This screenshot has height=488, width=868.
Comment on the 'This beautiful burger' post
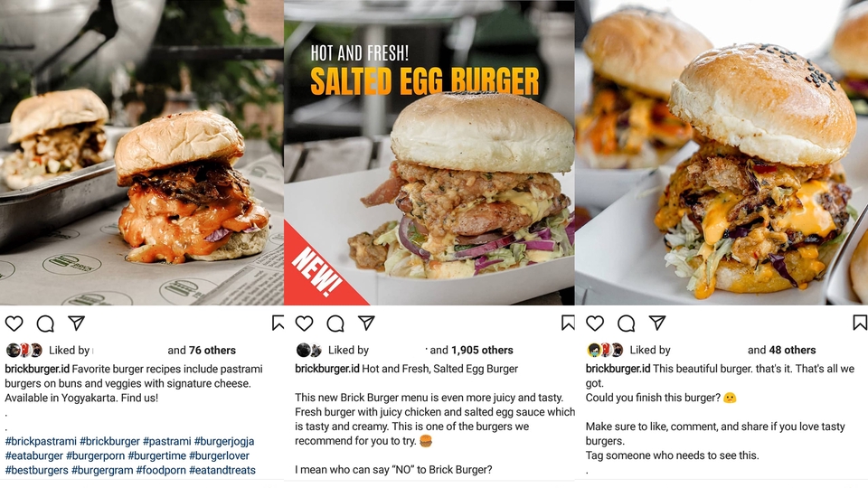(x=626, y=324)
